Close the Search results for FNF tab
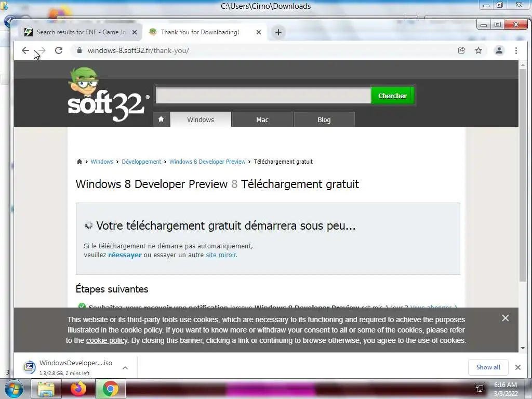 click(x=135, y=32)
